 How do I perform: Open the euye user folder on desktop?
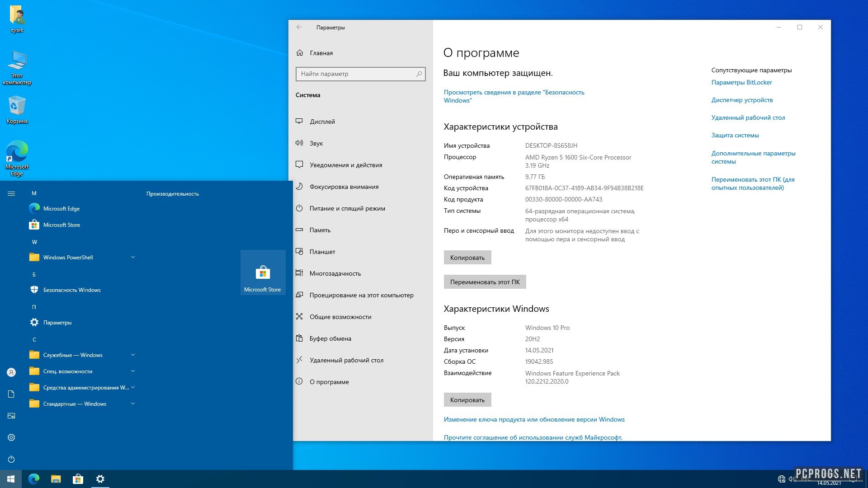17,19
